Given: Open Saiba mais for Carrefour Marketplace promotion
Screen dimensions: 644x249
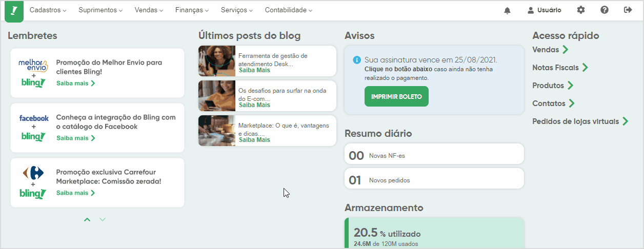Looking at the screenshot, I should [x=76, y=193].
